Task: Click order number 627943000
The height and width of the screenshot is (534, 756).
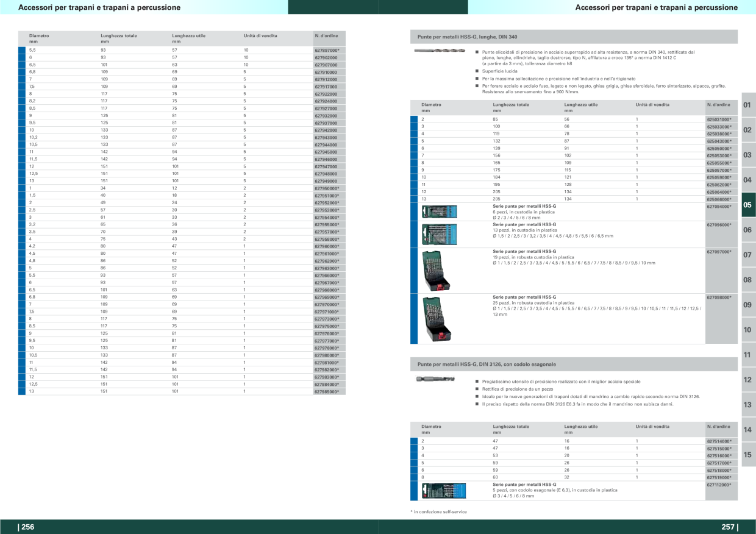Action: (326, 137)
